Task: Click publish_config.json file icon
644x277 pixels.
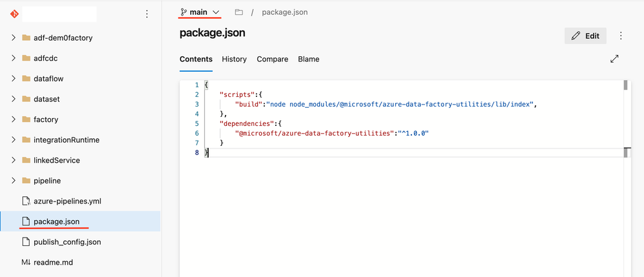Action: 26,242
